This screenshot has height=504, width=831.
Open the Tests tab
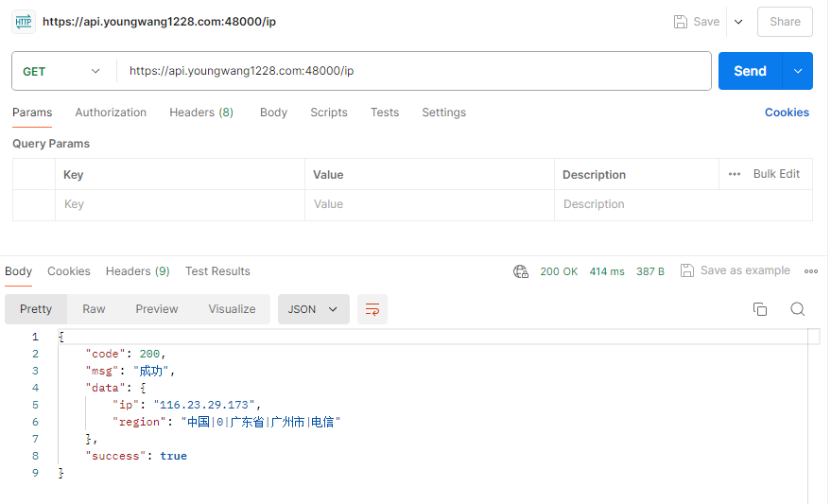coord(384,113)
